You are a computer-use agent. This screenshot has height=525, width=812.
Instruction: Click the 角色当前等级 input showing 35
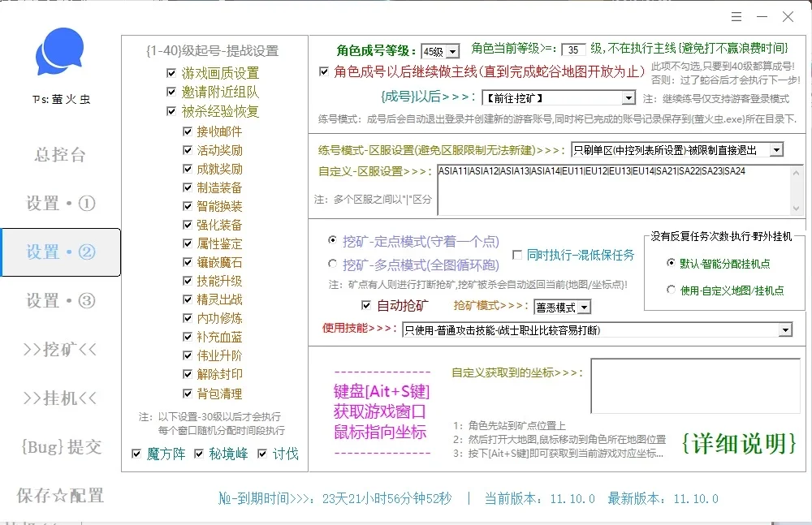(573, 49)
